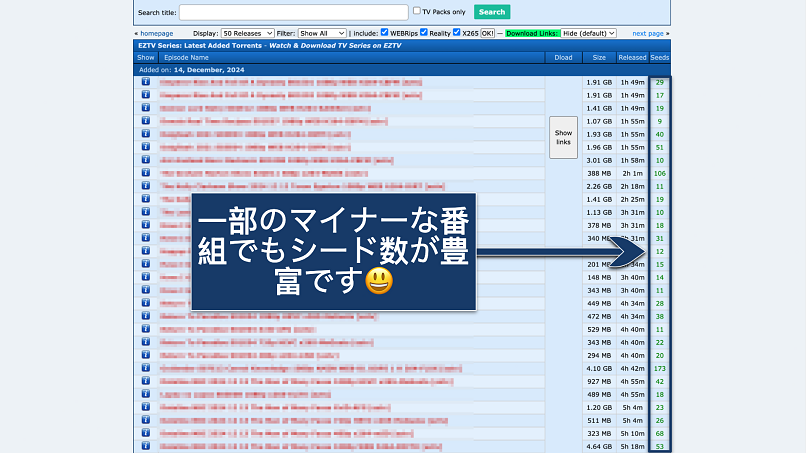The width and height of the screenshot is (806, 453).
Task: Click the 5h 10m released cell
Action: (632, 433)
